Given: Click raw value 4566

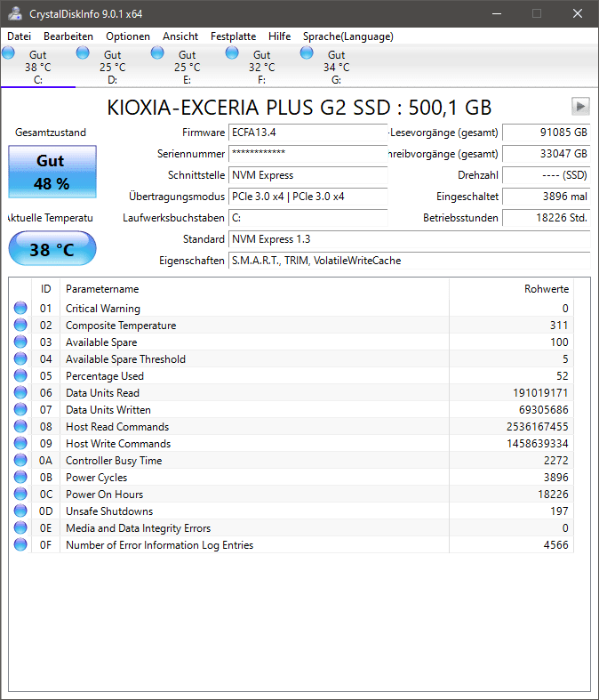Looking at the screenshot, I should [x=555, y=545].
